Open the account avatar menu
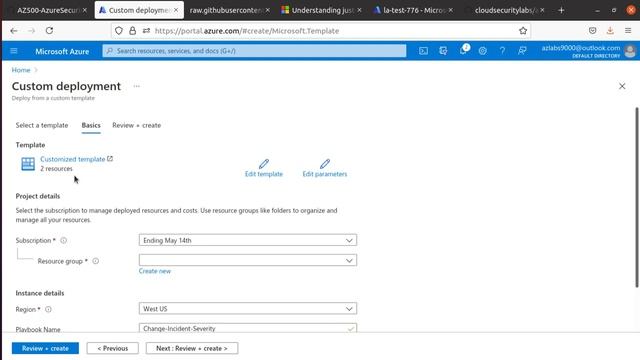 630,51
